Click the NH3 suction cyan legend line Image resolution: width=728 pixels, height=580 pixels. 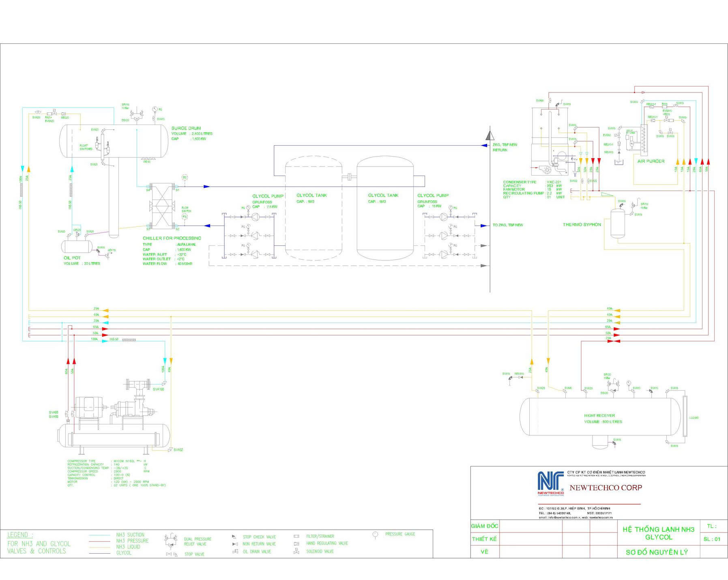click(x=99, y=535)
